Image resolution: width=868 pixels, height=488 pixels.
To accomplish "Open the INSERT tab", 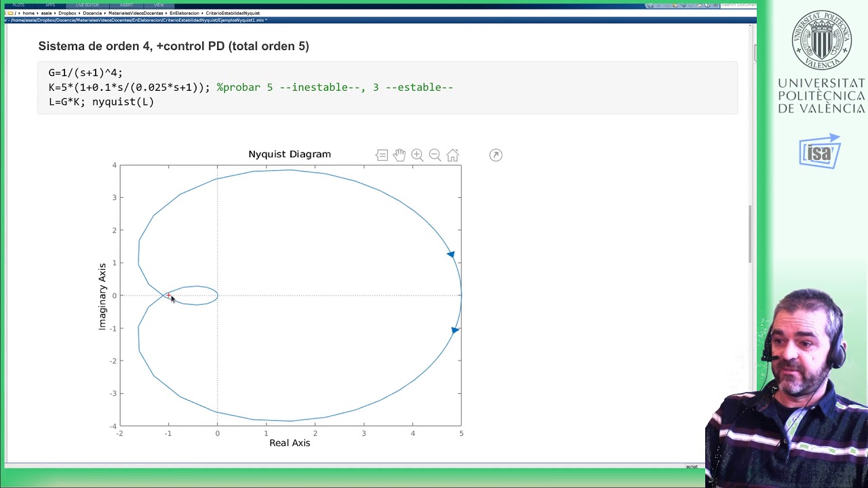I will click(x=126, y=5).
